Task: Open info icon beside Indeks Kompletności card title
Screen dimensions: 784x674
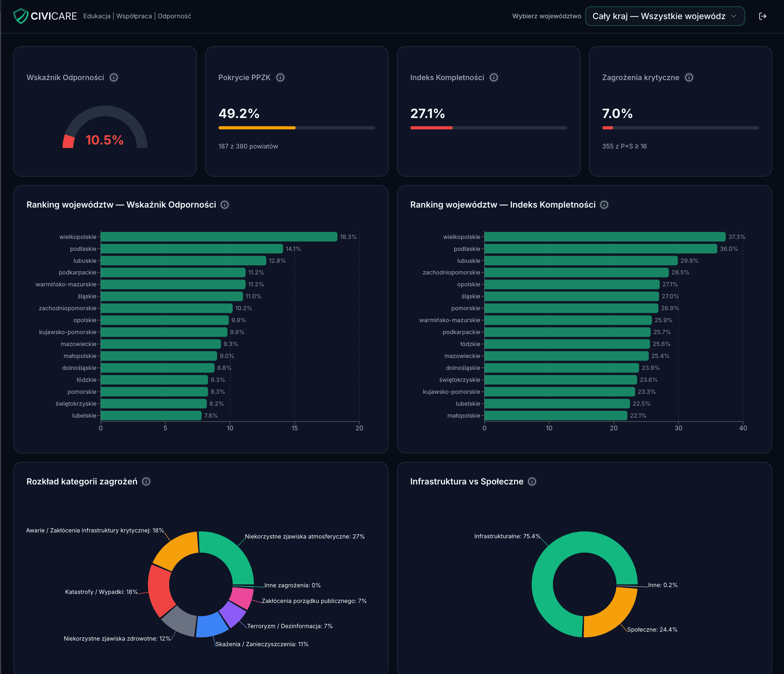Action: (x=494, y=77)
